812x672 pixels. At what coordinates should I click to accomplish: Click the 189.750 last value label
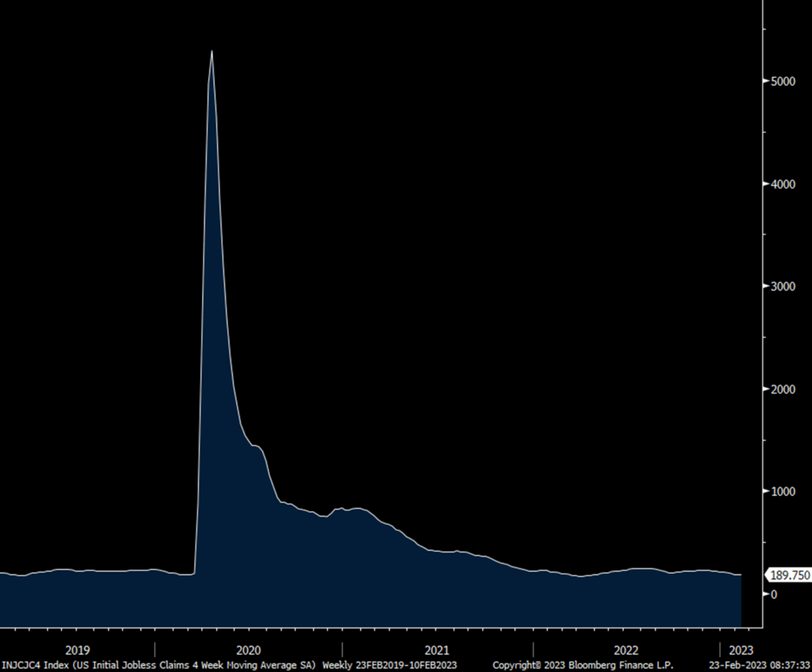pos(787,575)
